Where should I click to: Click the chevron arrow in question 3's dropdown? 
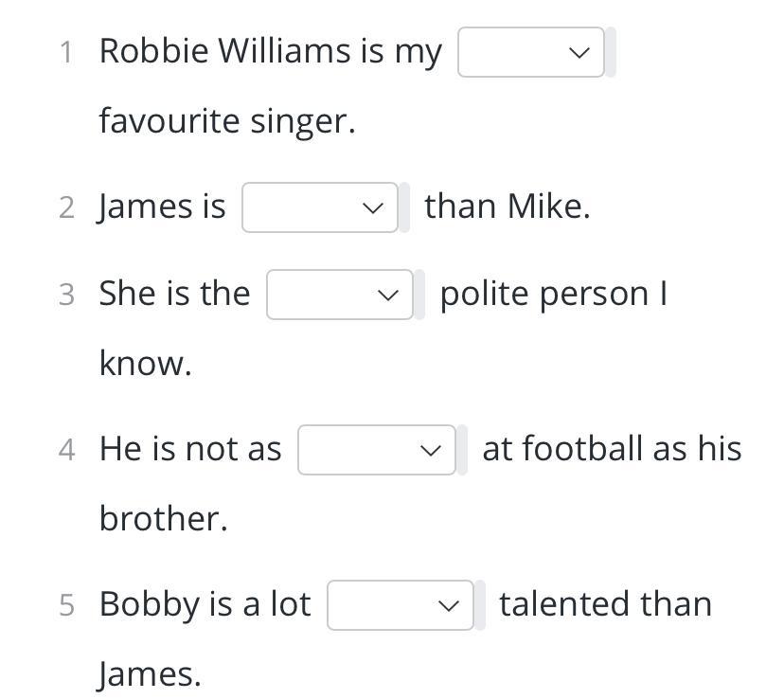(x=388, y=296)
